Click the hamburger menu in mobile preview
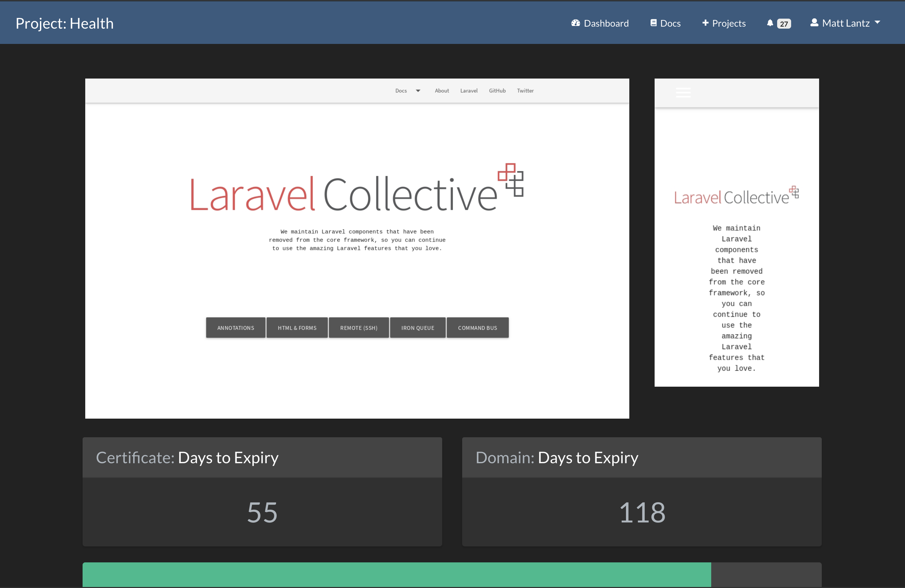905x588 pixels. (683, 93)
